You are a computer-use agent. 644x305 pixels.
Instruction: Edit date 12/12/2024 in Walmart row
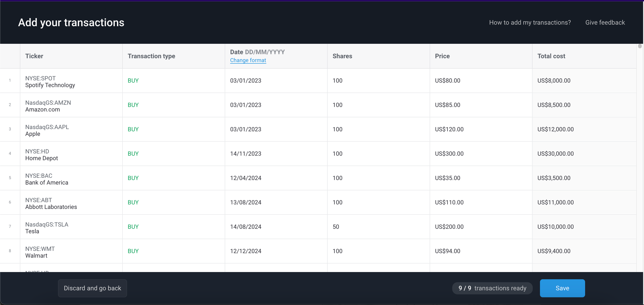tap(276, 251)
